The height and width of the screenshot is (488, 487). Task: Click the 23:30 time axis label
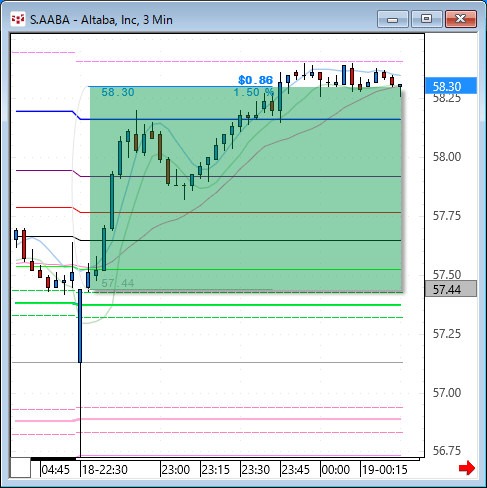pos(256,470)
